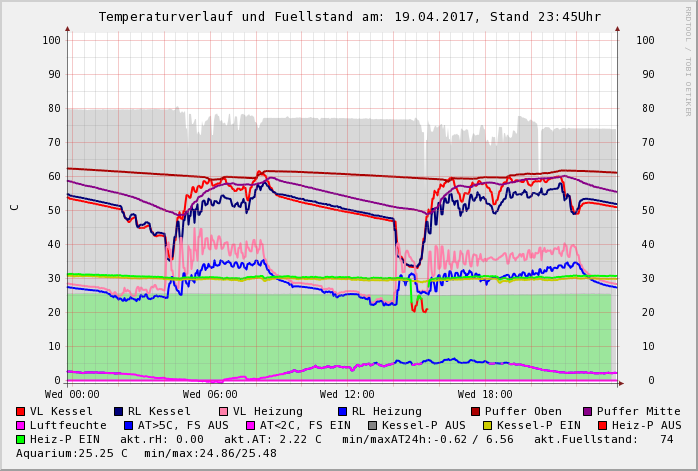Click the magenta Luftfeuchte legend swatch
Screen dimensions: 698x471
pos(20,425)
